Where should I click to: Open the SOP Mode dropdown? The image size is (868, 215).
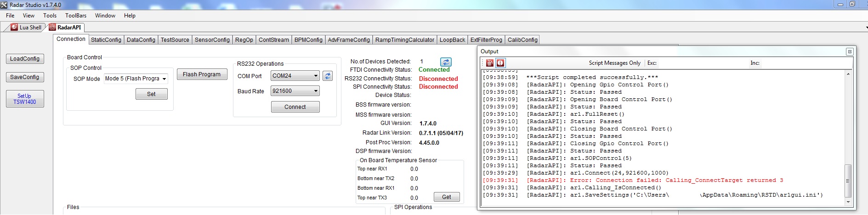click(165, 79)
